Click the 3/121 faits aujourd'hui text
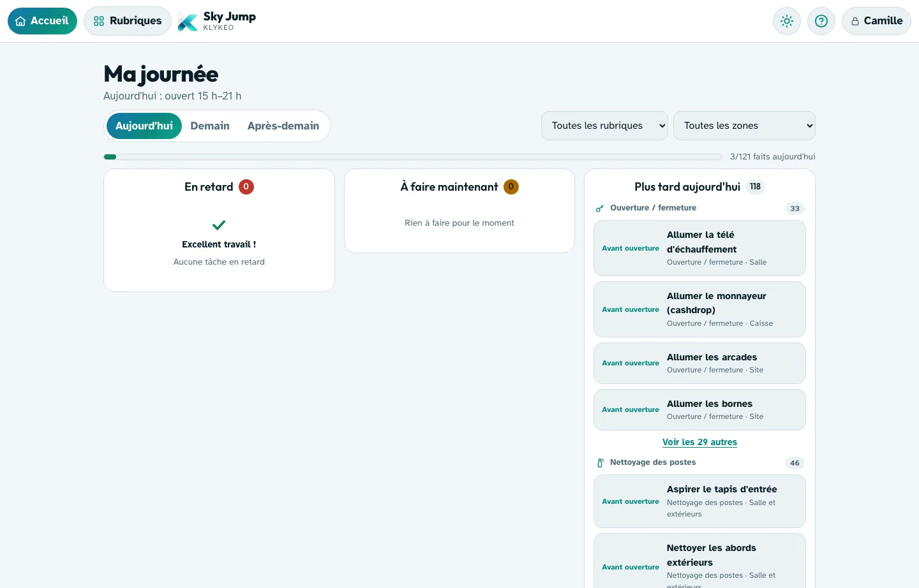 pyautogui.click(x=773, y=156)
